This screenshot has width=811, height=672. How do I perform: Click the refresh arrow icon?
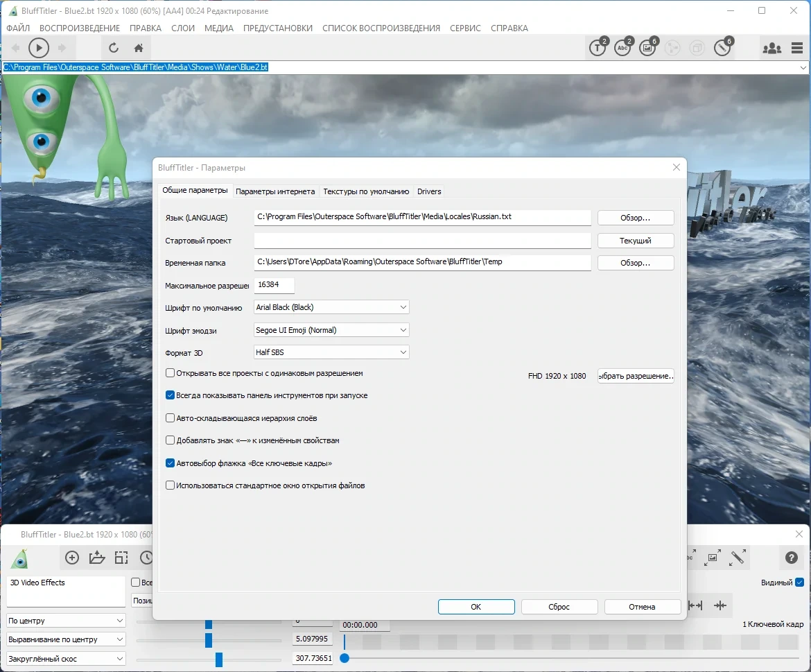114,48
